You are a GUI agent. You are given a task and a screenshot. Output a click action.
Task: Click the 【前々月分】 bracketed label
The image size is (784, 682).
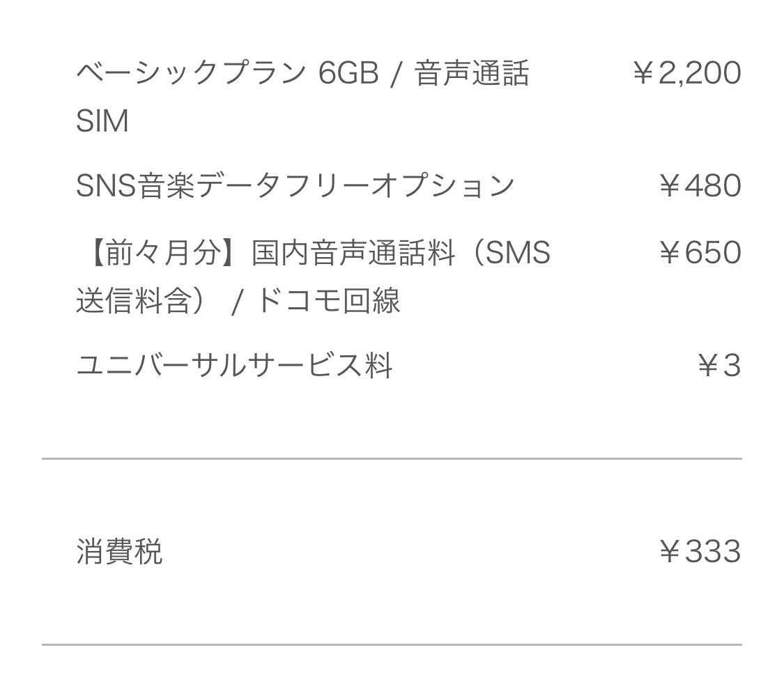[x=163, y=252]
